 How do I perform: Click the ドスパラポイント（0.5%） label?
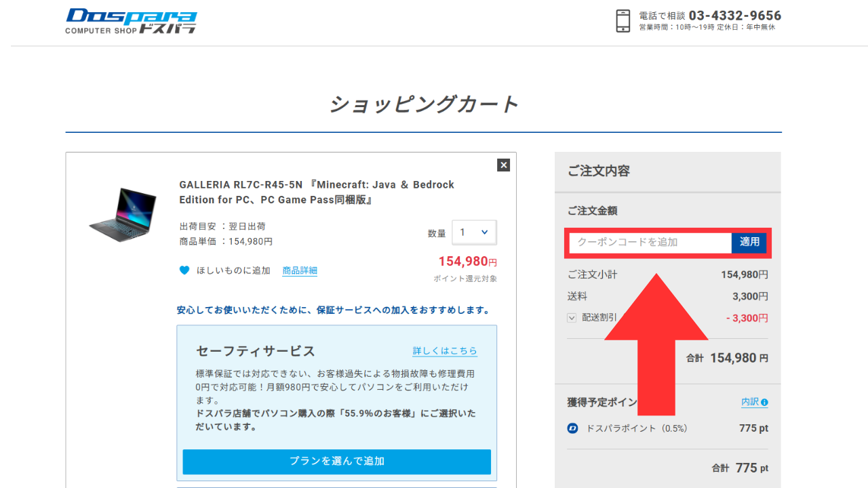637,428
